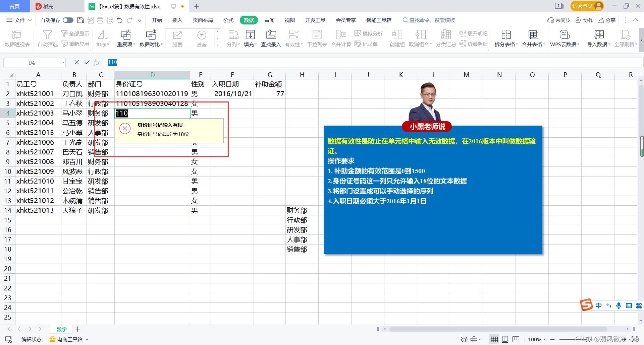This screenshot has width=644, height=345.
Task: Click the undo arrow icon
Action: (x=120, y=20)
